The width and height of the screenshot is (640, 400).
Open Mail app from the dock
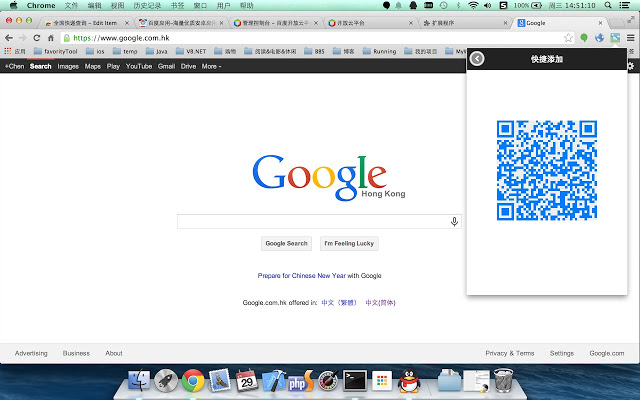pyautogui.click(x=220, y=380)
